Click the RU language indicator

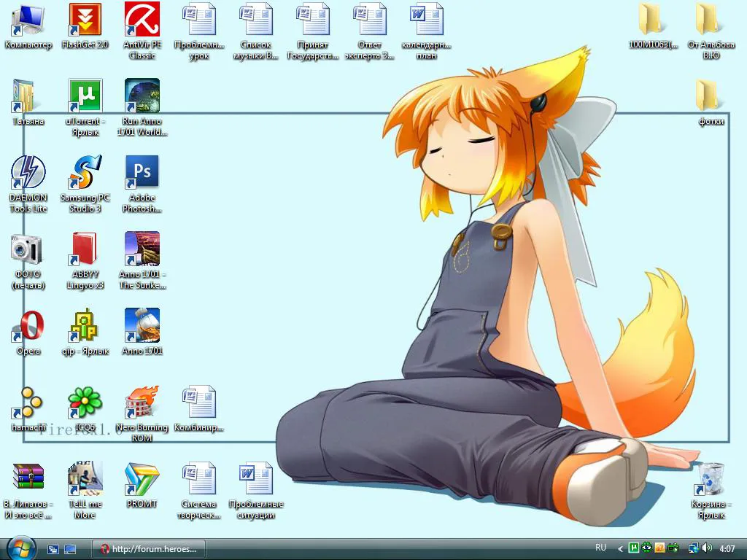click(x=601, y=548)
